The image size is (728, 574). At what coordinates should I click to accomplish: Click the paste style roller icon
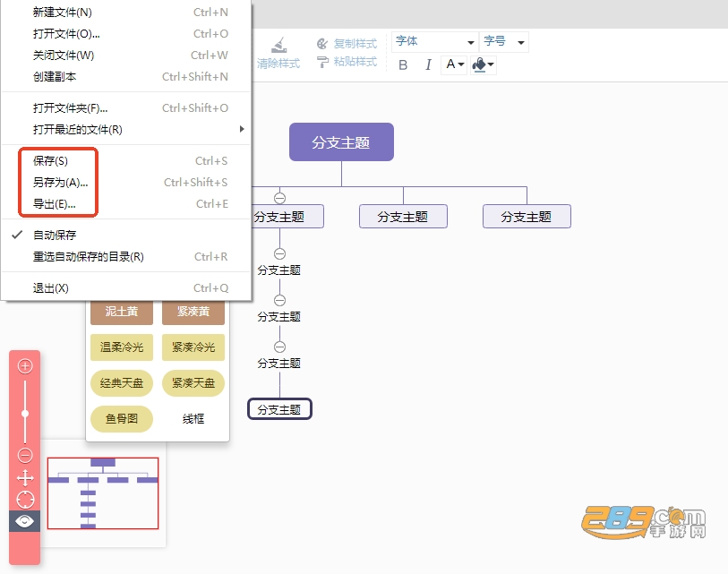pos(322,62)
